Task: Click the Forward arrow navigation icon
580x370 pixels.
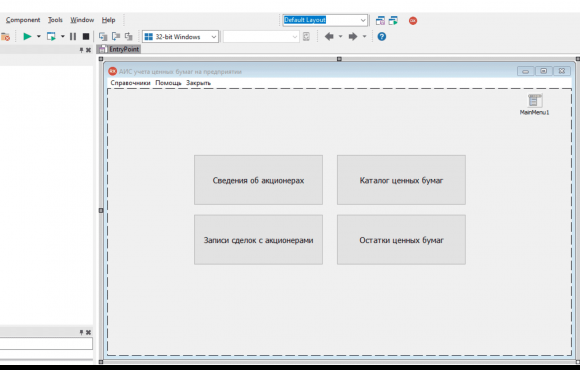Action: tap(353, 36)
